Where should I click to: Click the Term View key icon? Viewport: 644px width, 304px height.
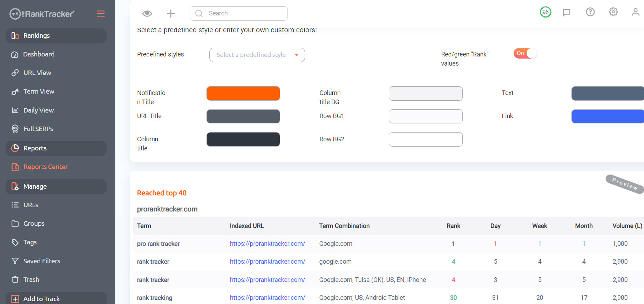pos(15,92)
